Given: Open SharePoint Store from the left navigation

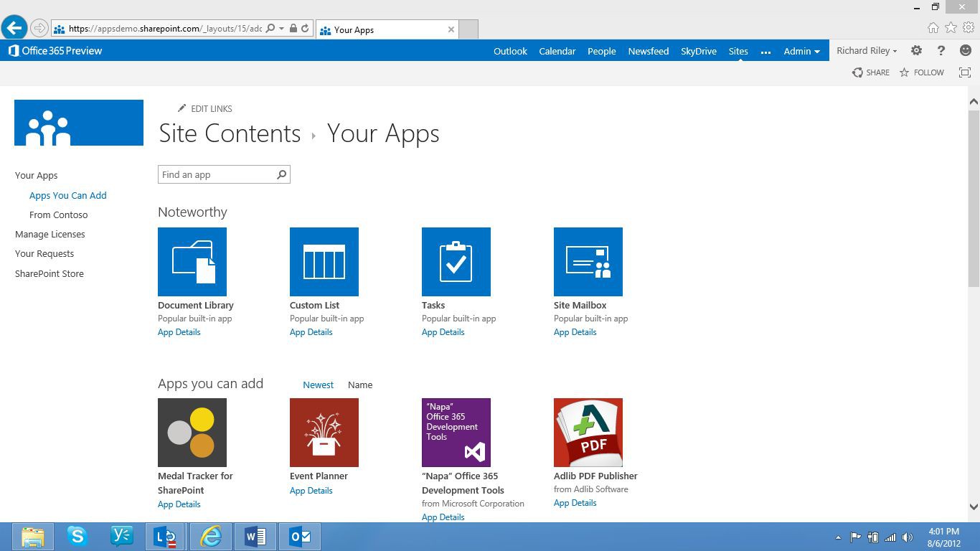Looking at the screenshot, I should tap(50, 274).
